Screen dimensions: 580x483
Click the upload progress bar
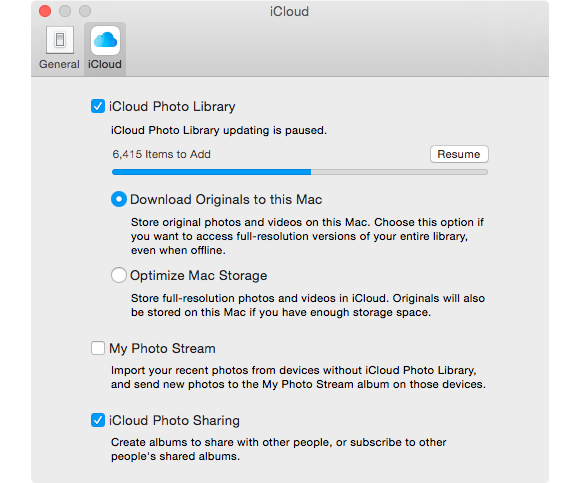300,172
